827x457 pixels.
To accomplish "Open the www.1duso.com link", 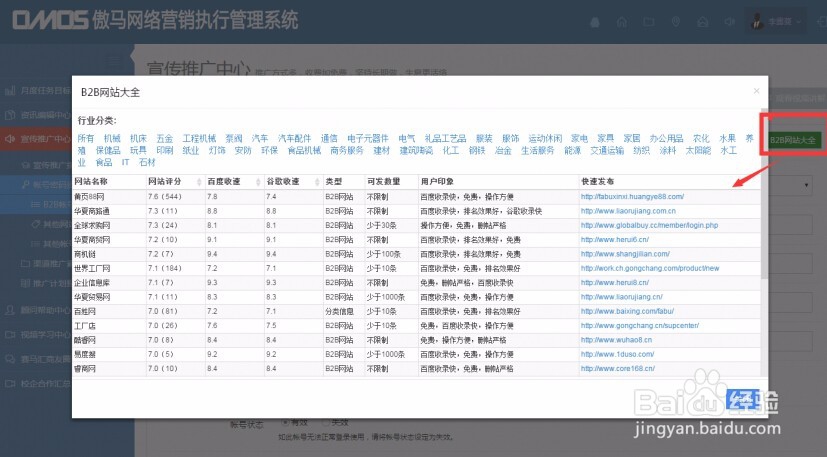I will [x=617, y=354].
